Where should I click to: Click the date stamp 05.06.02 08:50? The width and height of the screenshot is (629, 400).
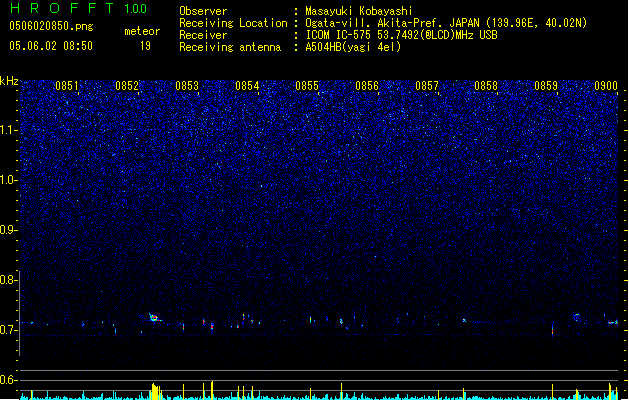coord(51,46)
